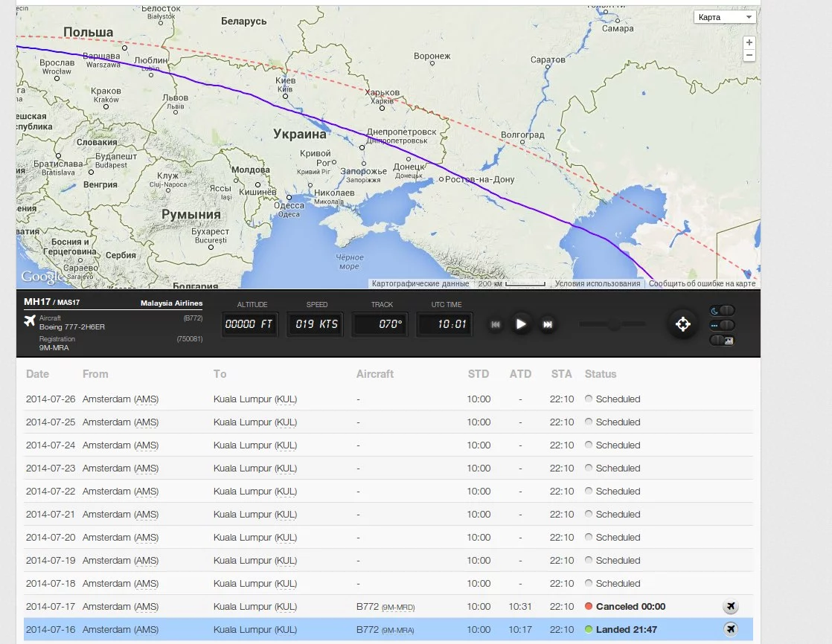Click green Landed status dot for 2014-07-16
832x644 pixels.
[589, 629]
